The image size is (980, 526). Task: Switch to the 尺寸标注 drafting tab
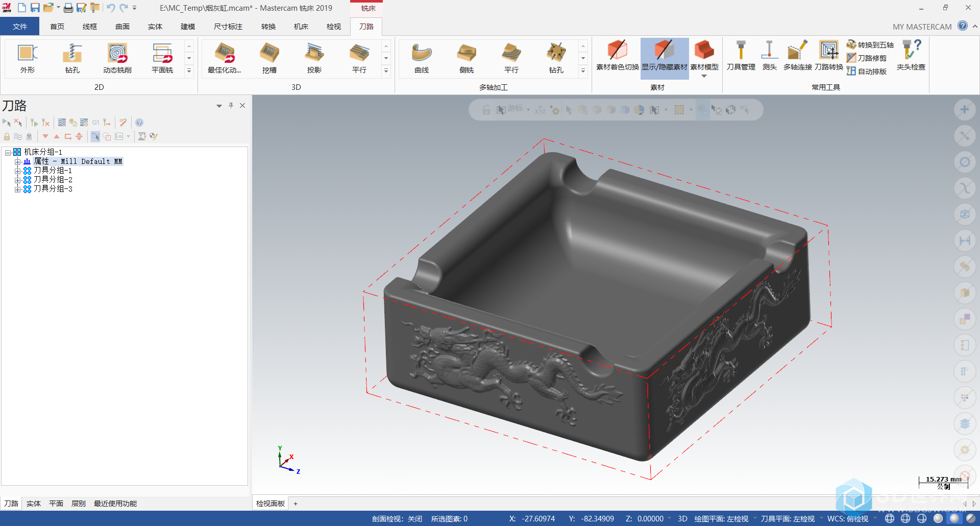228,27
